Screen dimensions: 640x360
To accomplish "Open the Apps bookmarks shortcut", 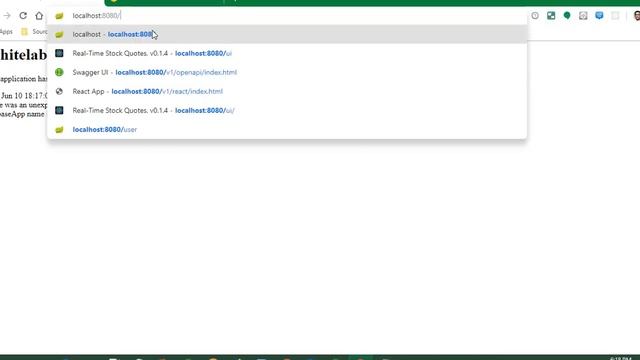I will pyautogui.click(x=6, y=31).
